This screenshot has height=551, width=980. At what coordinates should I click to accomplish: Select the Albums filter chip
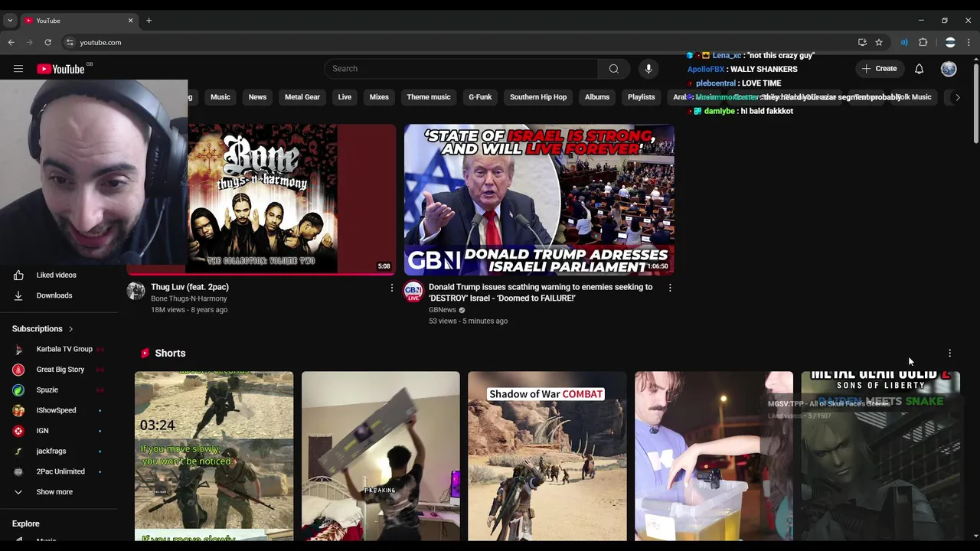[597, 97]
